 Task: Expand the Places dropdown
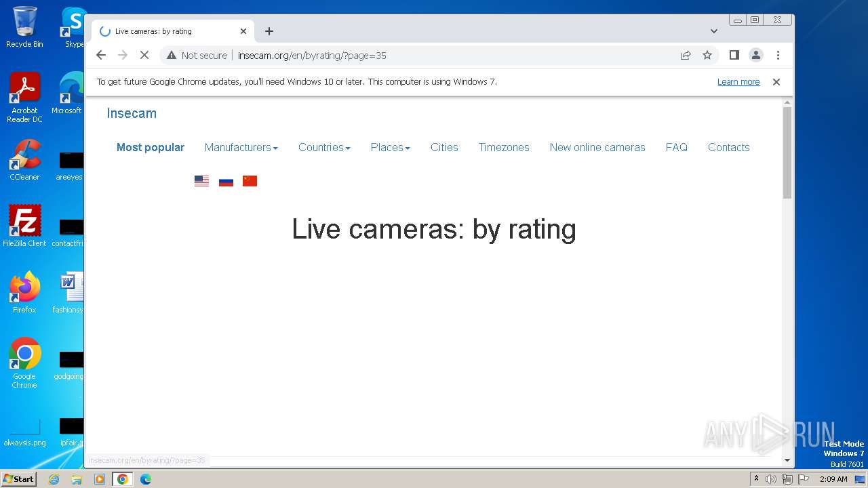pos(391,147)
